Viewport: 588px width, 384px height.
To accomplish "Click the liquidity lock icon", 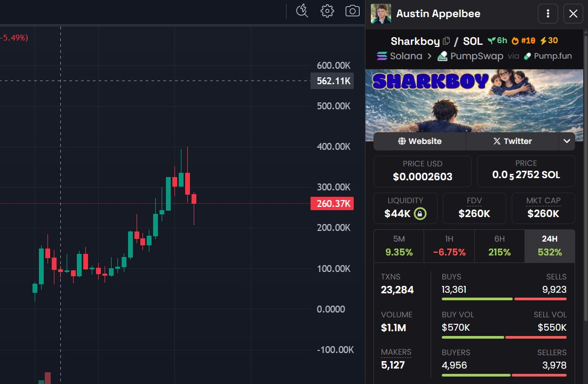I will [x=420, y=213].
